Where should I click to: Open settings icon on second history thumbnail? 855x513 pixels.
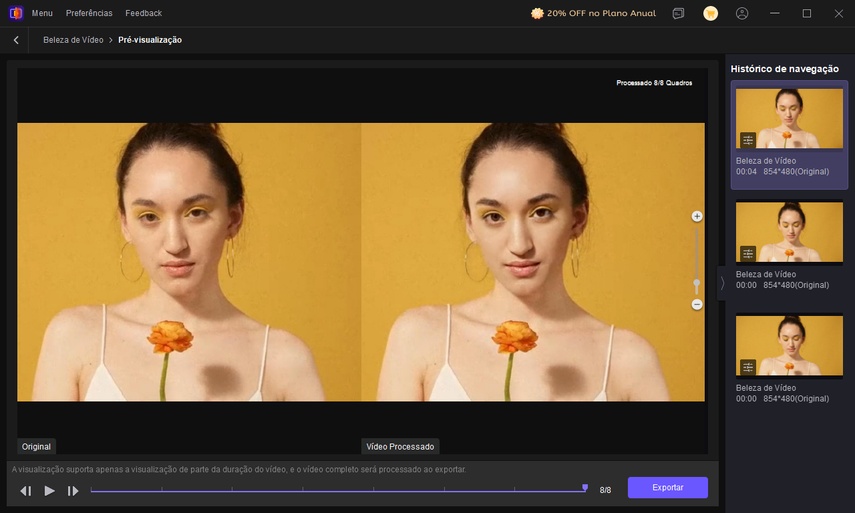click(x=748, y=254)
